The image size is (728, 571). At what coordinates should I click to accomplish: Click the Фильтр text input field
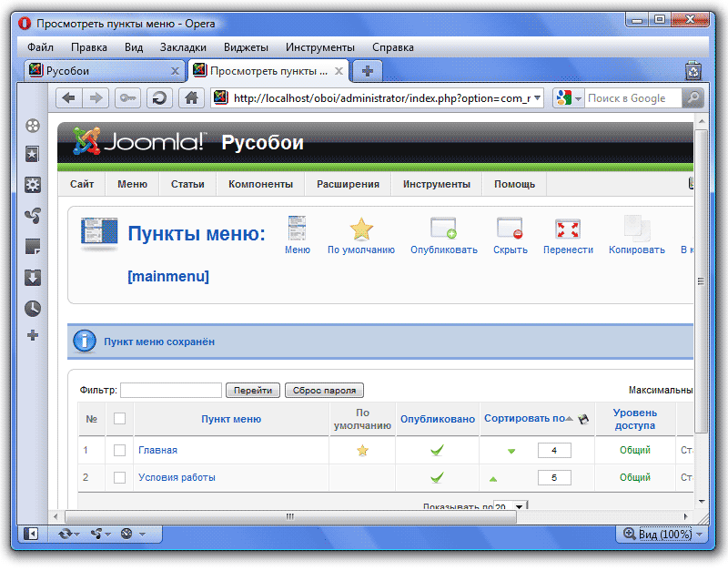click(x=171, y=391)
